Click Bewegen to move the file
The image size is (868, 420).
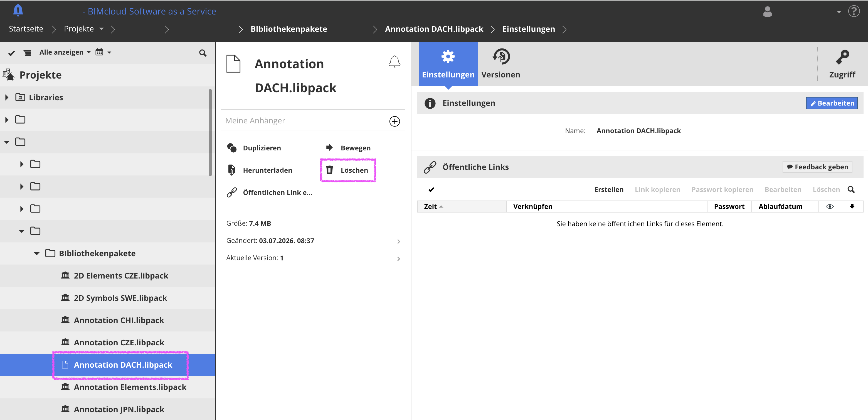(348, 148)
